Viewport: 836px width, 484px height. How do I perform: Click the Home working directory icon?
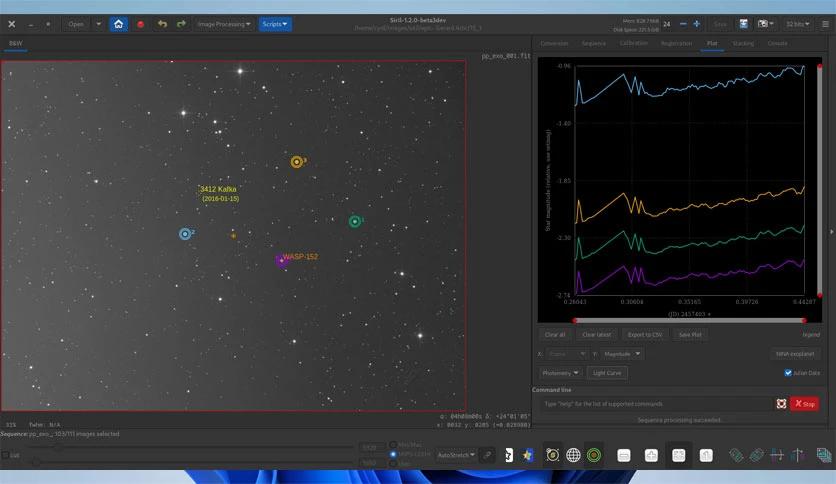(118, 24)
